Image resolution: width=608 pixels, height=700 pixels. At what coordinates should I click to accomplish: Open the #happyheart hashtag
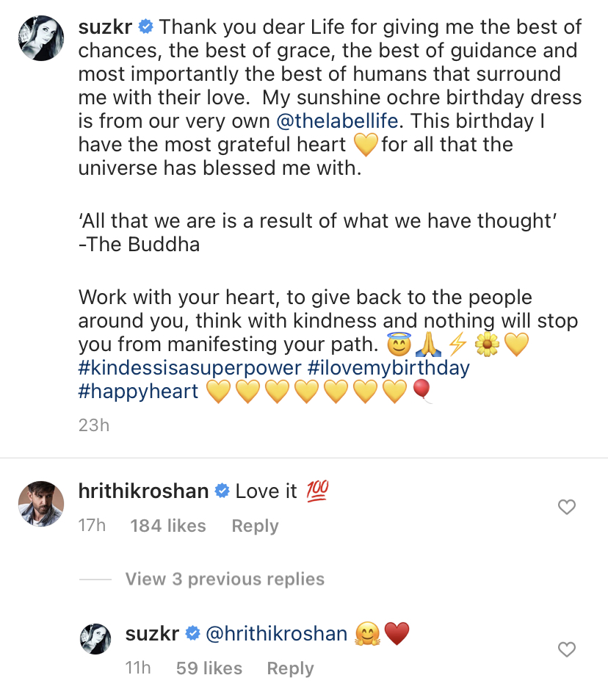pos(139,391)
